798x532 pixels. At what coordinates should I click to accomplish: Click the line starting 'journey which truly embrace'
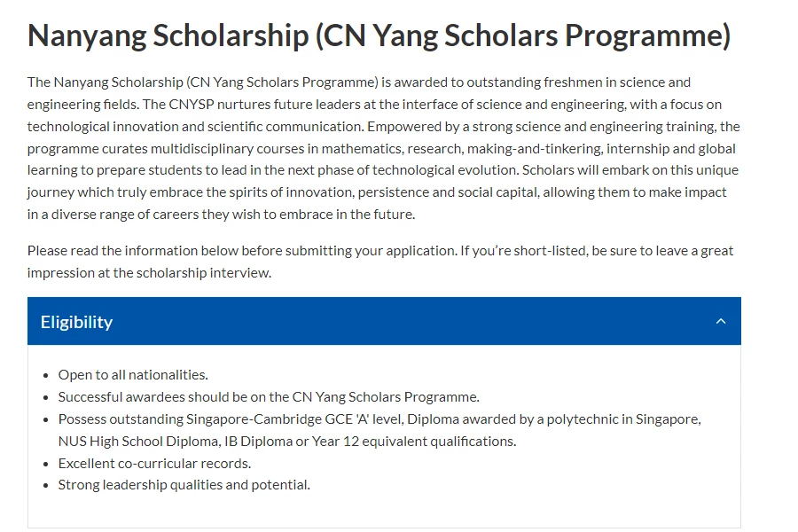377,192
